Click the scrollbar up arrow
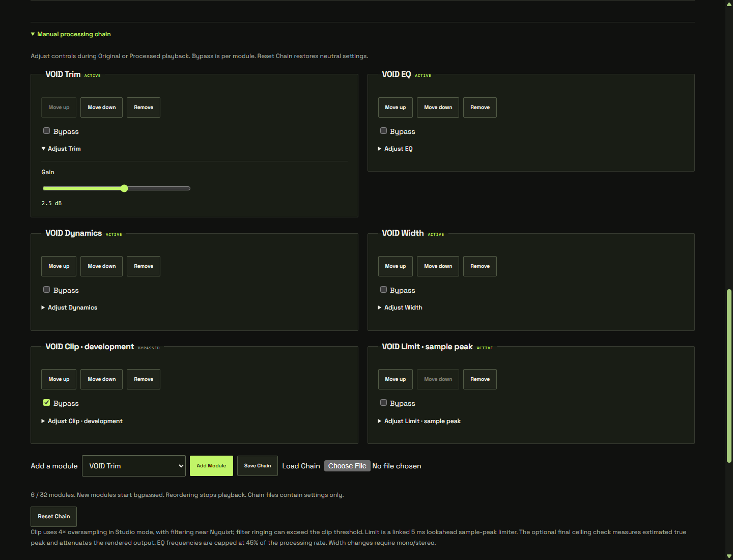 (729, 4)
